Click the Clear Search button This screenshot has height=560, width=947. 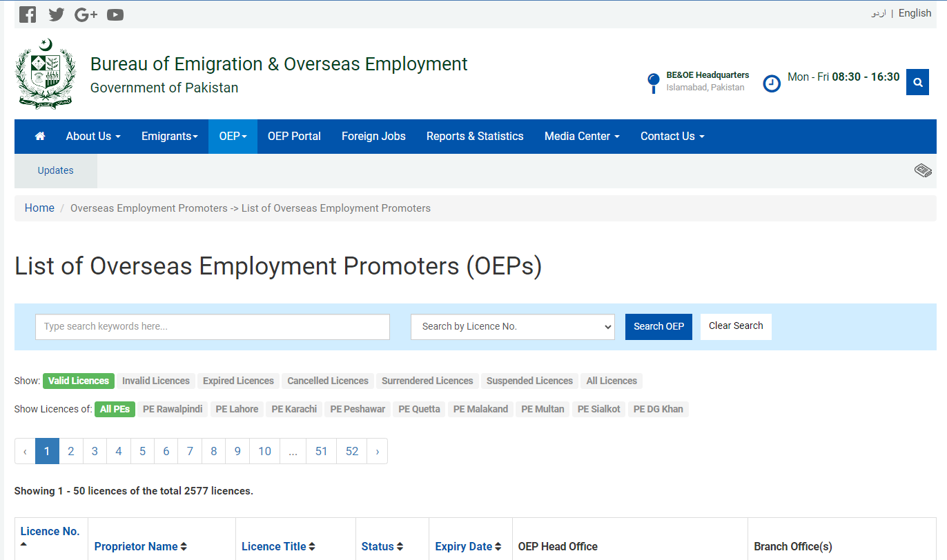pyautogui.click(x=736, y=326)
